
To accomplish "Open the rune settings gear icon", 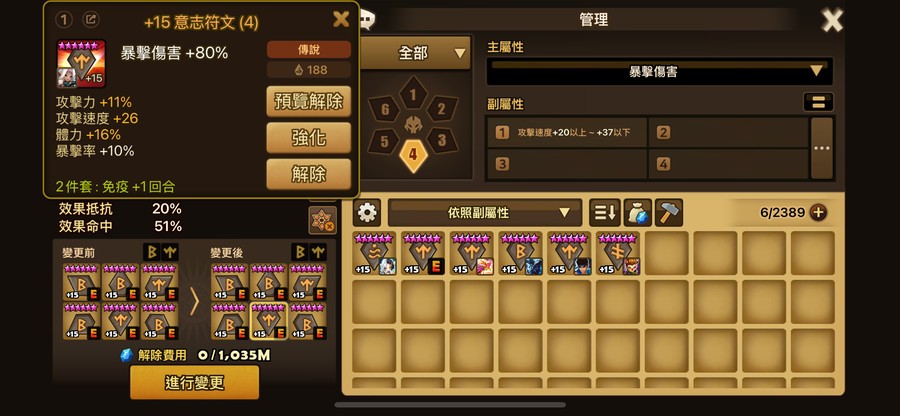I will pos(367,213).
